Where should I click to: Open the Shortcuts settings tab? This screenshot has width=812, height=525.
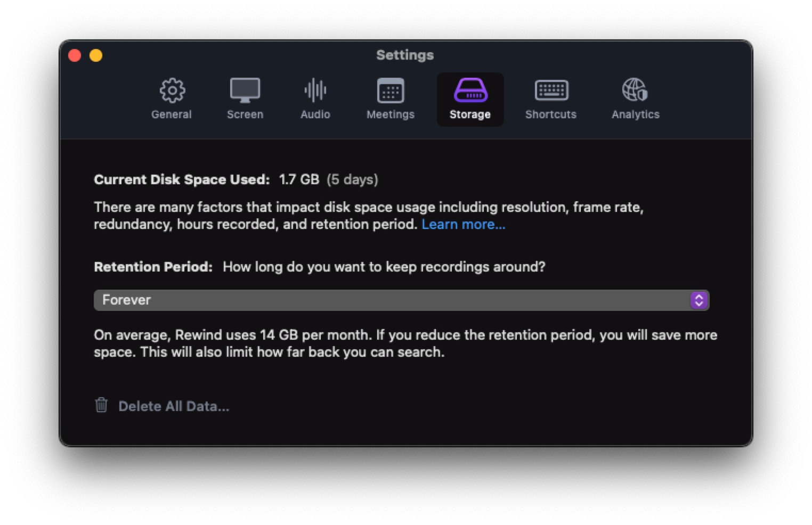[x=551, y=100]
